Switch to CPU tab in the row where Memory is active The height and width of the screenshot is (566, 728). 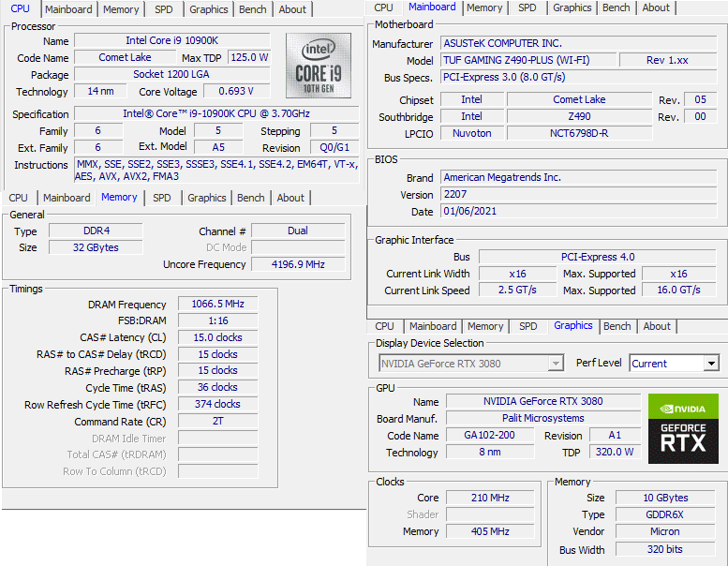pyautogui.click(x=18, y=198)
